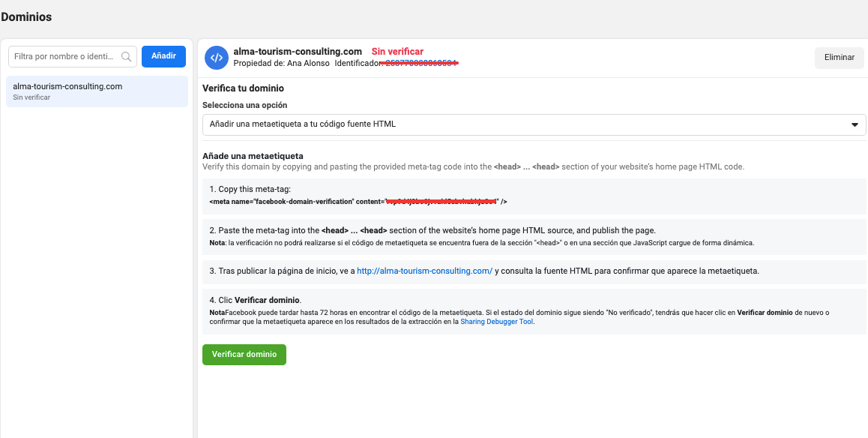Click the 'Identificador:' label in header
The image size is (868, 438).
point(359,64)
